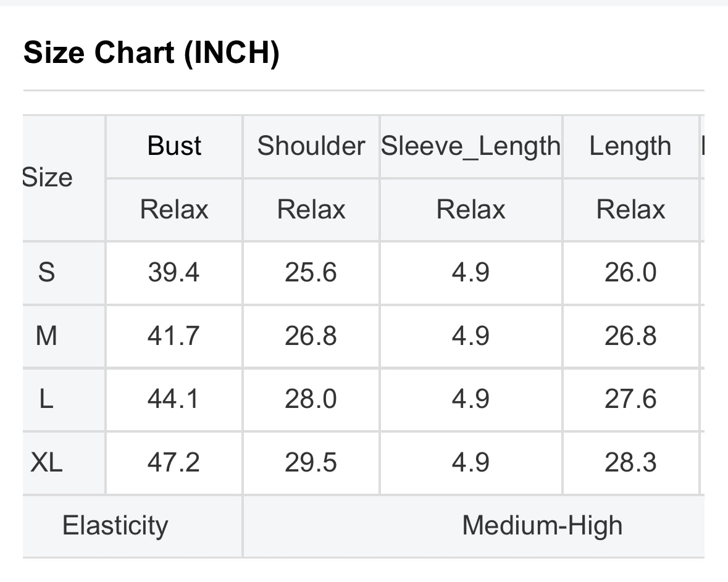The image size is (728, 582).
Task: Click the 41.7 bust value for M
Action: 174,336
